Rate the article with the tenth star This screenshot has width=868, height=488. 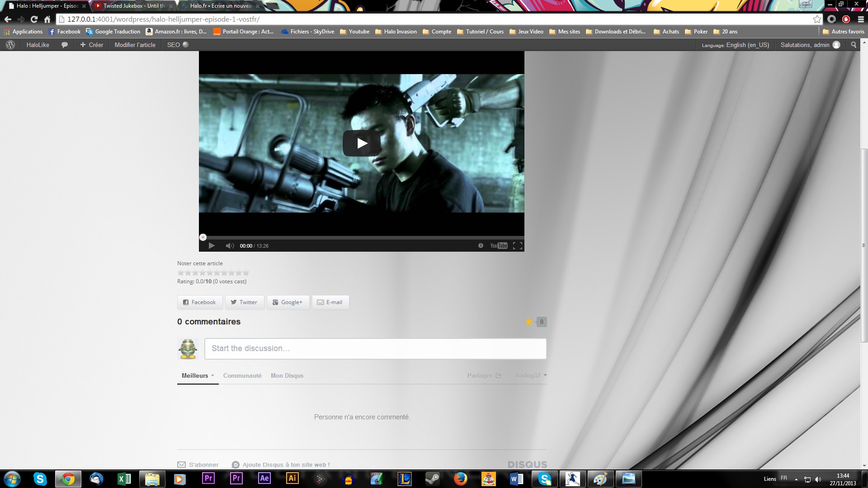click(x=246, y=272)
